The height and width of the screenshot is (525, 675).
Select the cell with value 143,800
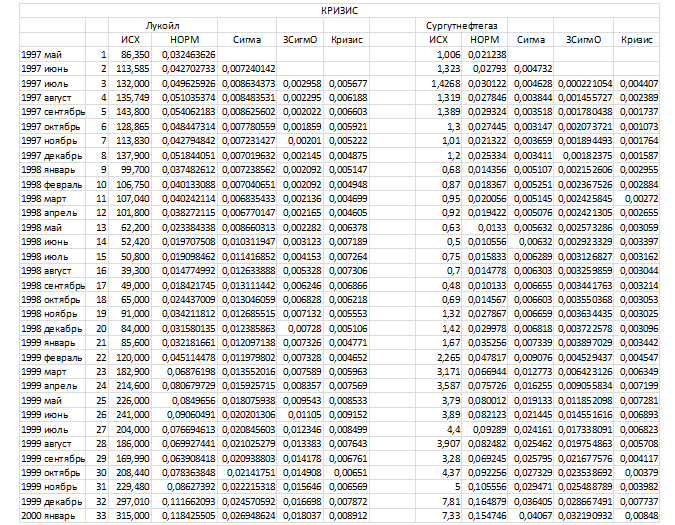130,112
